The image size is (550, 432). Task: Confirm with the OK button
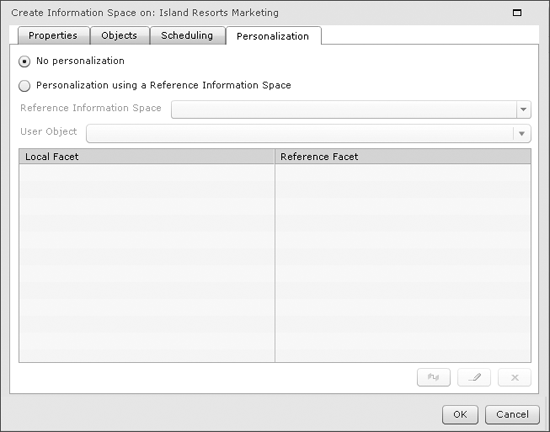click(460, 415)
